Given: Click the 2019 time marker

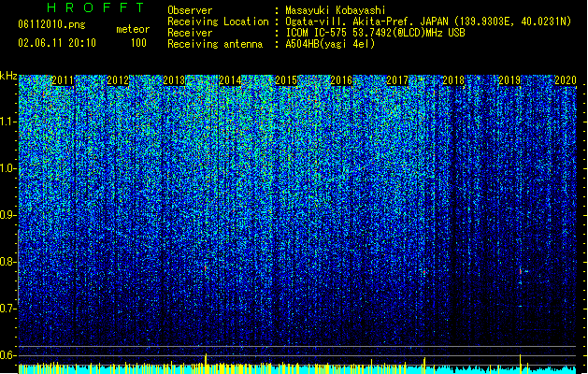Looking at the screenshot, I should pos(509,80).
